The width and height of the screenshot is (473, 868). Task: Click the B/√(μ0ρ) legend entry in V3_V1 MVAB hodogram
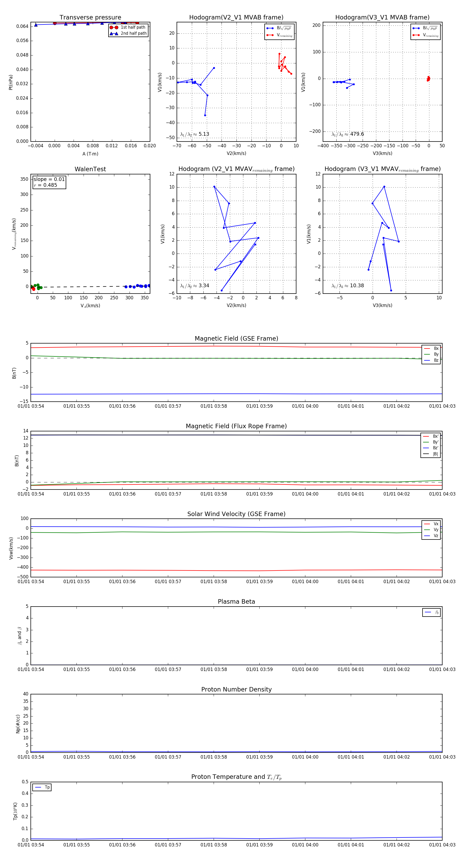click(x=425, y=28)
